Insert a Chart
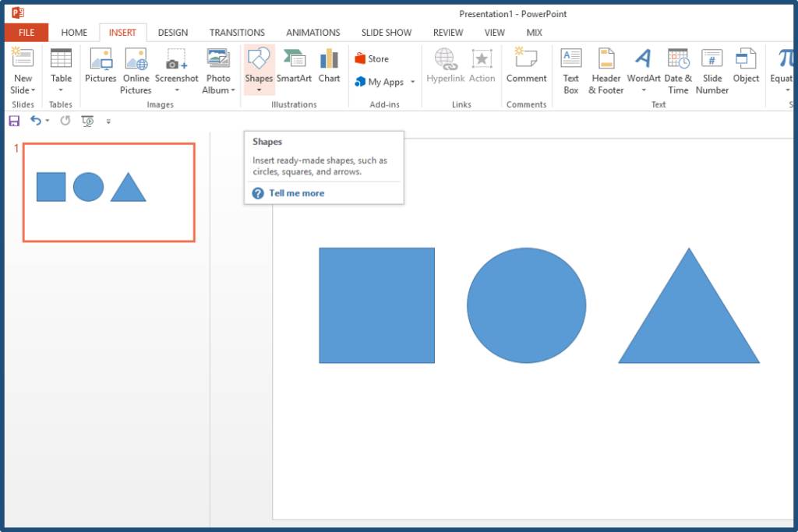 coord(329,70)
